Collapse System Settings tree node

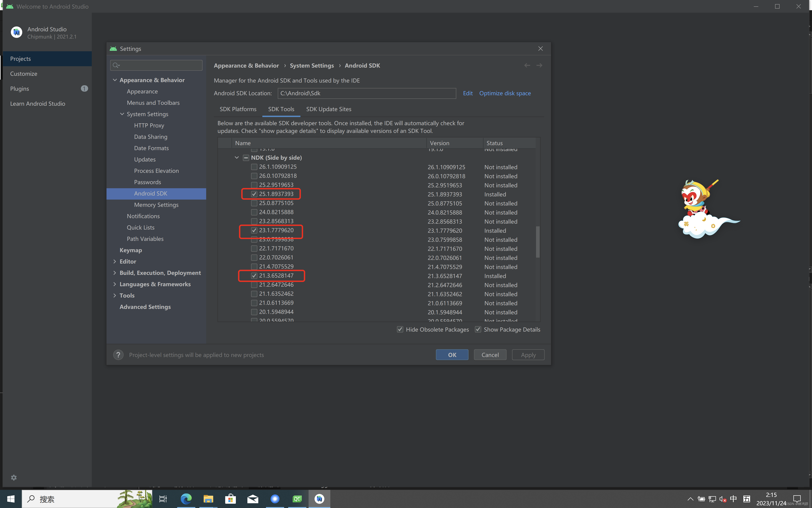click(122, 114)
